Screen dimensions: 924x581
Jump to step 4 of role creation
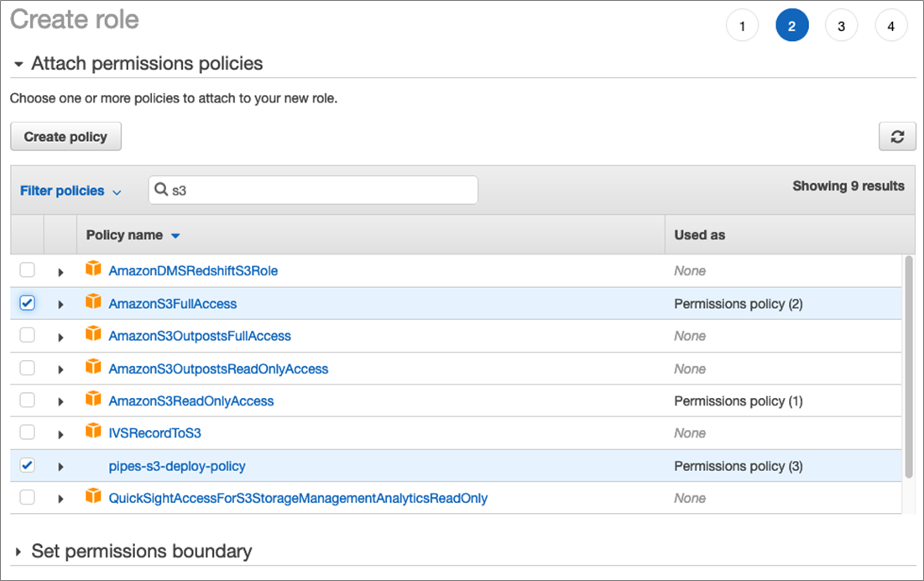pos(890,27)
